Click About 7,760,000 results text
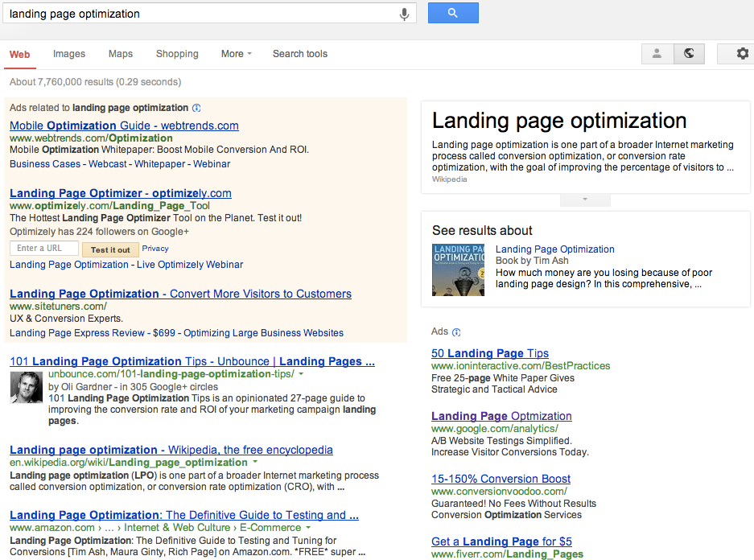Viewport: 754px width, 560px height. [95, 82]
